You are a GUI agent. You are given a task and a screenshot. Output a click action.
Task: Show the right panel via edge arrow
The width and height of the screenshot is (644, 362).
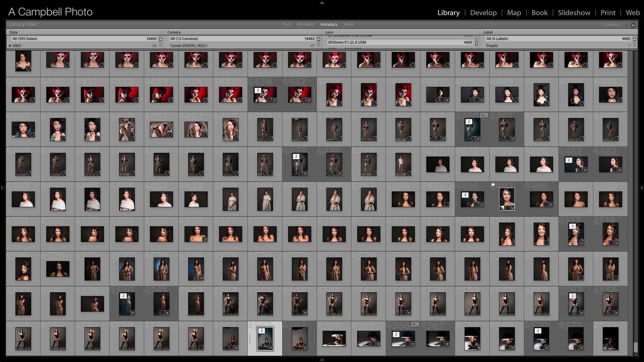coord(642,188)
